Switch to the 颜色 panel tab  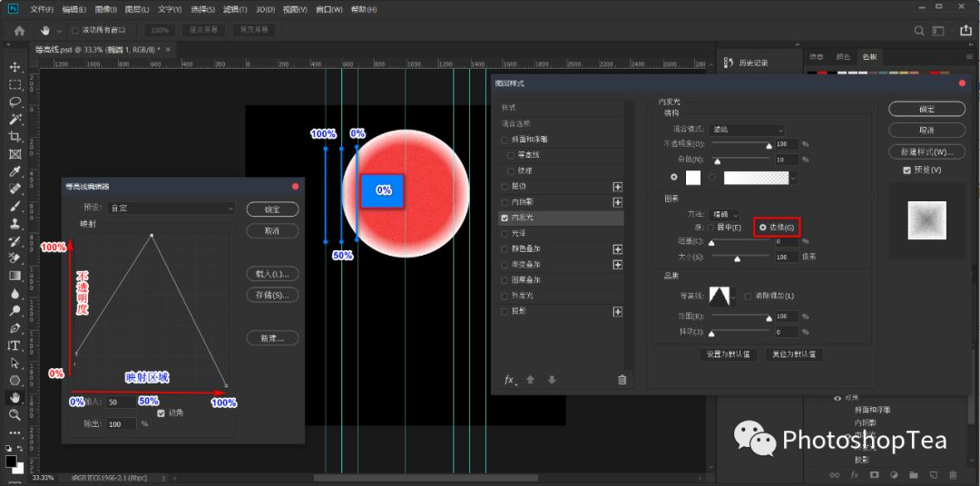click(843, 57)
